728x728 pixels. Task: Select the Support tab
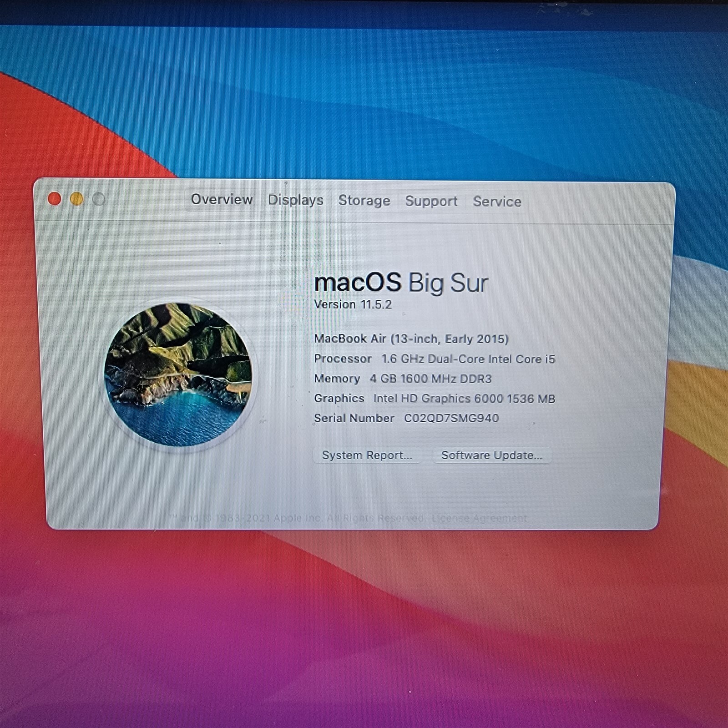click(x=431, y=201)
